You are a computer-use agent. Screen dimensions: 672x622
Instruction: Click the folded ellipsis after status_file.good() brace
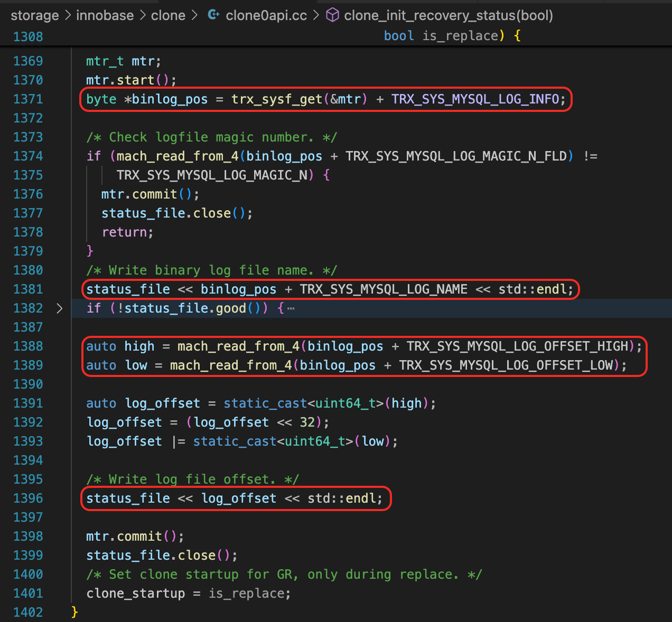coord(291,308)
